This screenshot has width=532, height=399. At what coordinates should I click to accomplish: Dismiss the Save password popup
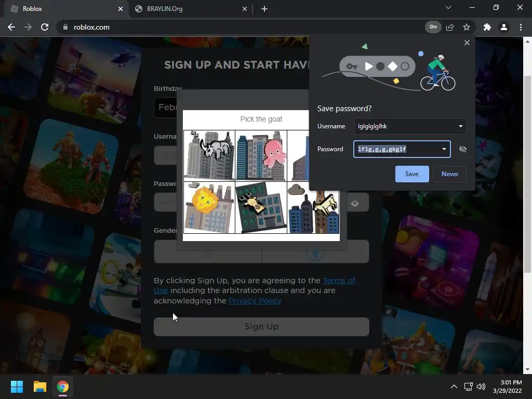(467, 43)
